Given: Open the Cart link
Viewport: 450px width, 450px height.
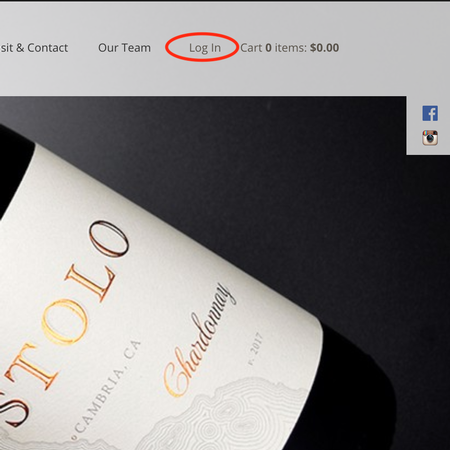Looking at the screenshot, I should click(x=251, y=48).
